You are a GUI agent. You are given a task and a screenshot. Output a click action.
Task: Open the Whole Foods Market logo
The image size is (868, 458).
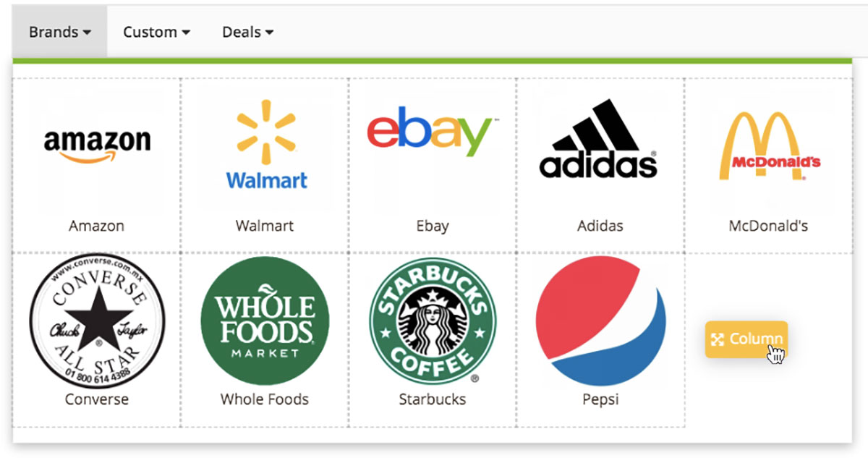click(265, 321)
